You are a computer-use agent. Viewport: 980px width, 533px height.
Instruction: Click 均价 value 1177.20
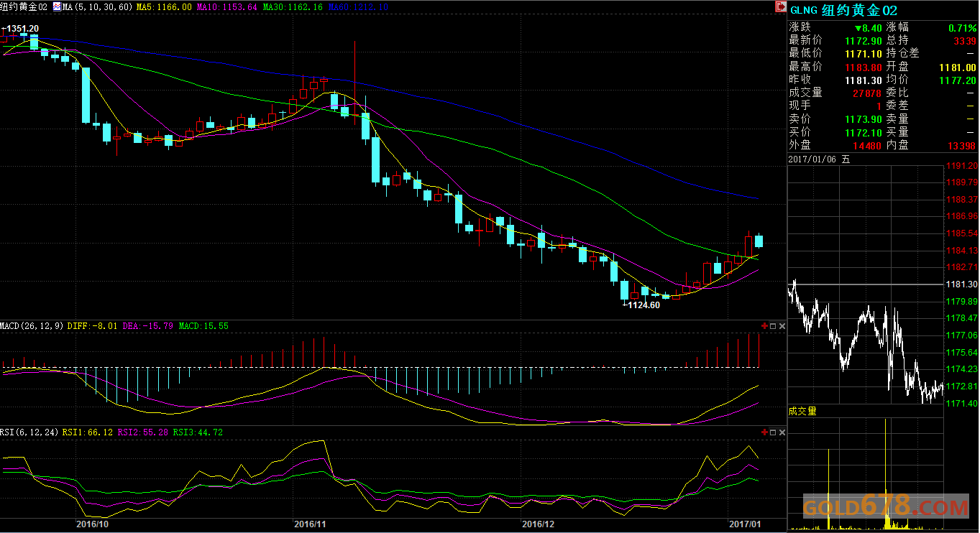pyautogui.click(x=957, y=80)
